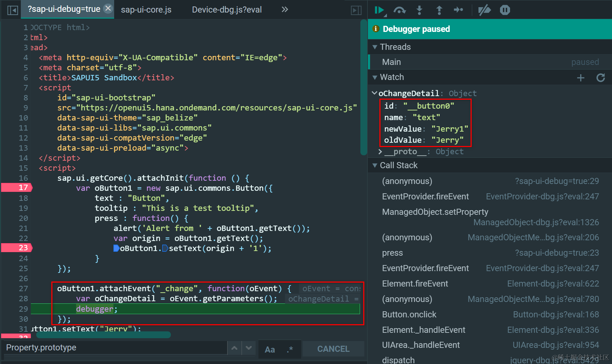Screen dimensions: 612x364
Task: Go to the previous search match
Action: [x=234, y=348]
